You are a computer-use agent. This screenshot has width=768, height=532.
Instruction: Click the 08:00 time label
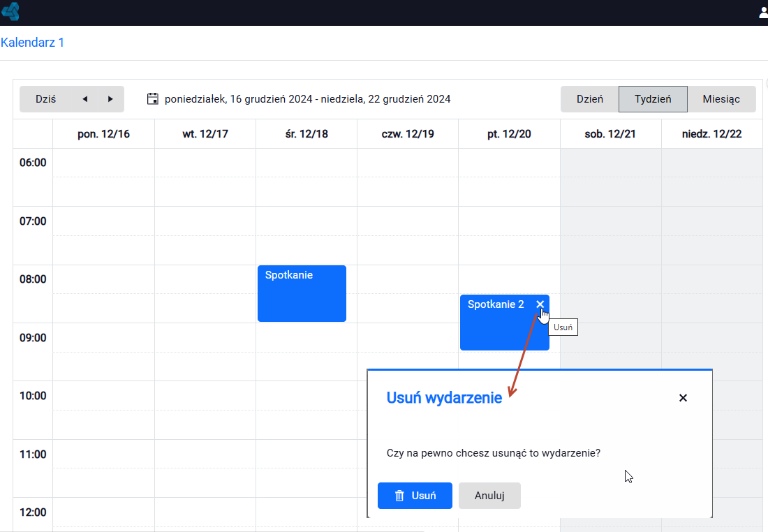[33, 279]
